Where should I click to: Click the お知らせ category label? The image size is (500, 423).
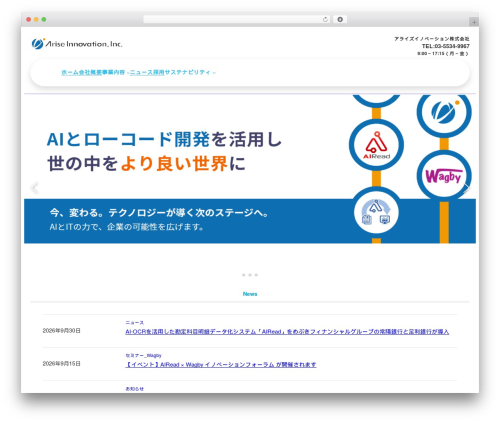click(x=135, y=389)
